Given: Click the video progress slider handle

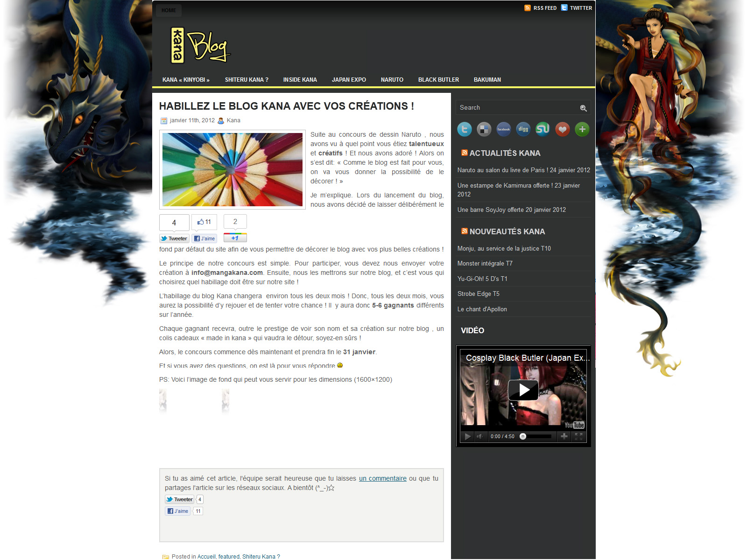Looking at the screenshot, I should click(523, 436).
